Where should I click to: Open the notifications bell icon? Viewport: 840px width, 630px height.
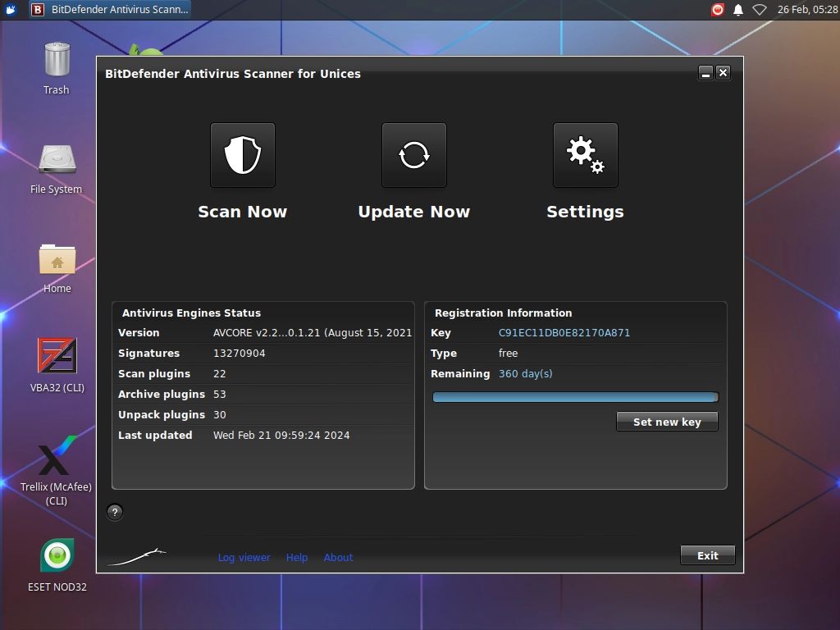point(738,10)
